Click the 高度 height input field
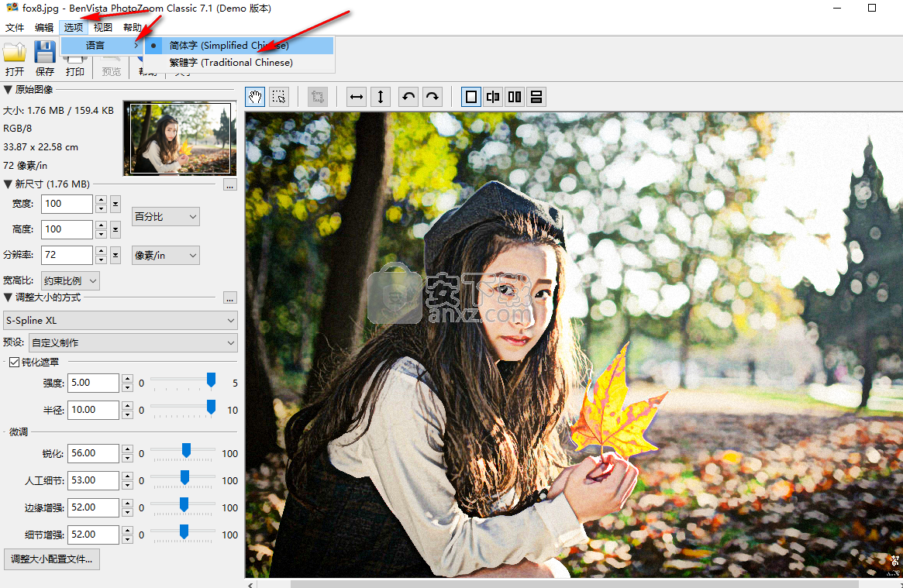 tap(67, 229)
